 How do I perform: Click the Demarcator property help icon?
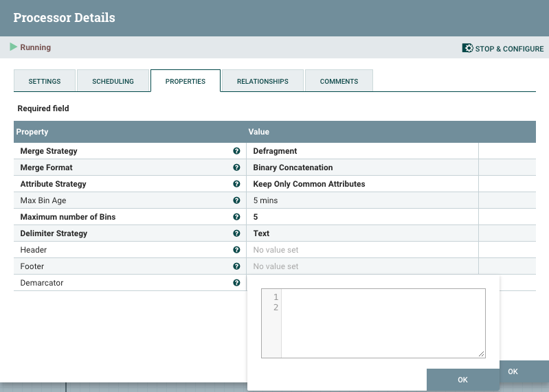236,283
